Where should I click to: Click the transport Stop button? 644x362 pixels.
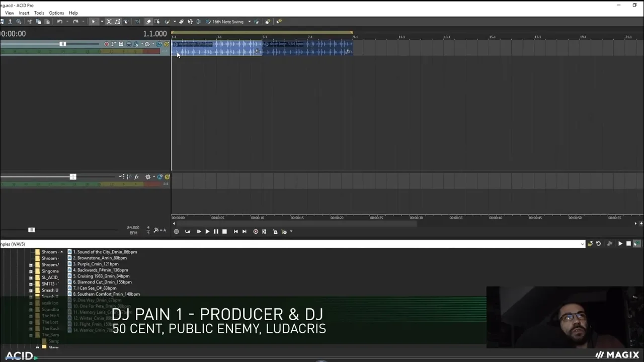pos(224,231)
